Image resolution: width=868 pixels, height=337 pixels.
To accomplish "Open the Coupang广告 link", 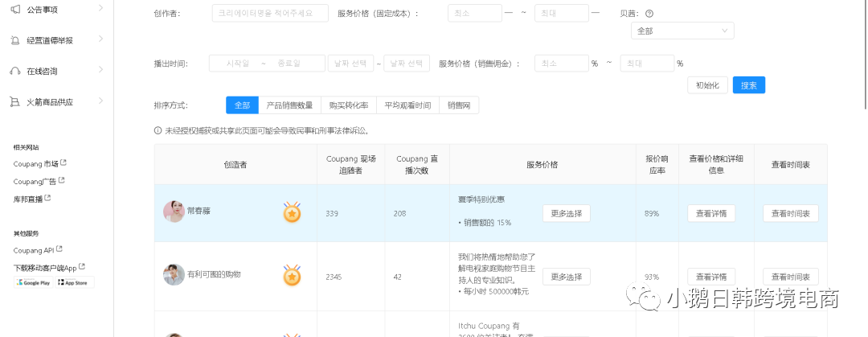I will pyautogui.click(x=35, y=181).
